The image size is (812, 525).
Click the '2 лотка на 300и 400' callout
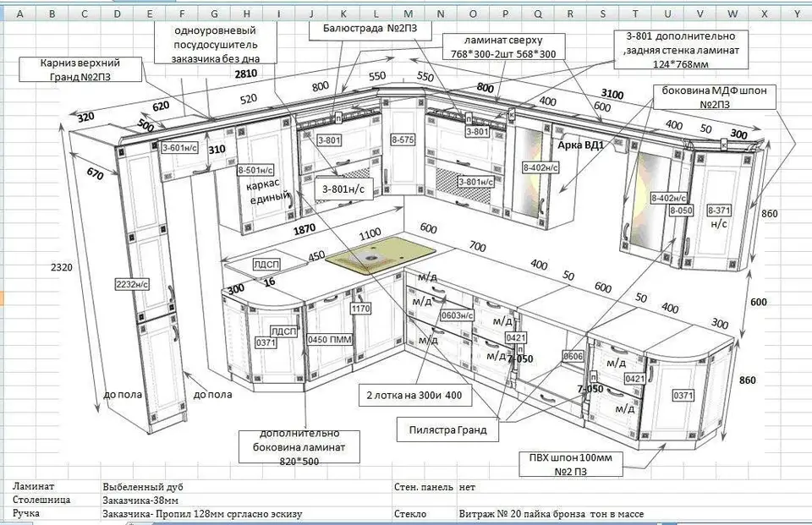[x=414, y=396]
